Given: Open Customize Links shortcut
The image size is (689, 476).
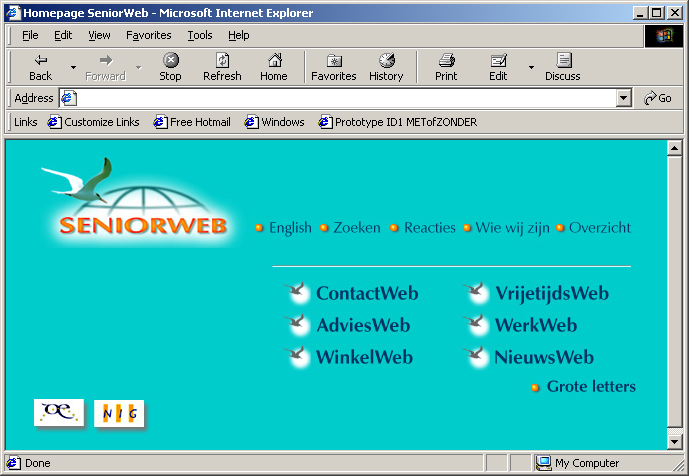Looking at the screenshot, I should tap(94, 122).
